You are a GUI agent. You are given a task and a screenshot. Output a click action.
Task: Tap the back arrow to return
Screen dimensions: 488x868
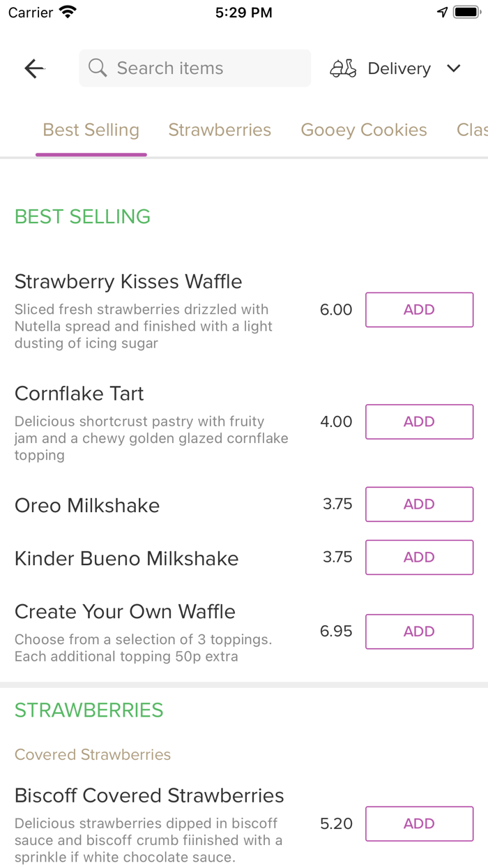[33, 68]
